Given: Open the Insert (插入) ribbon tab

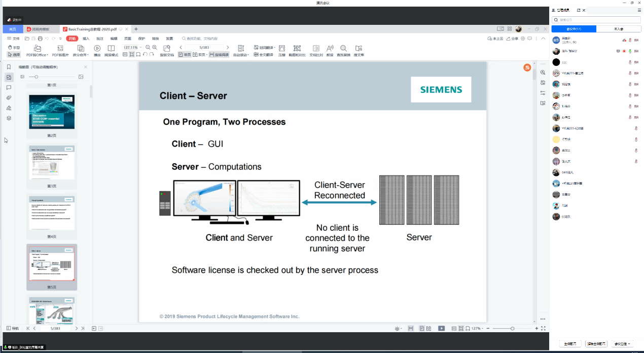Looking at the screenshot, I should pos(86,39).
